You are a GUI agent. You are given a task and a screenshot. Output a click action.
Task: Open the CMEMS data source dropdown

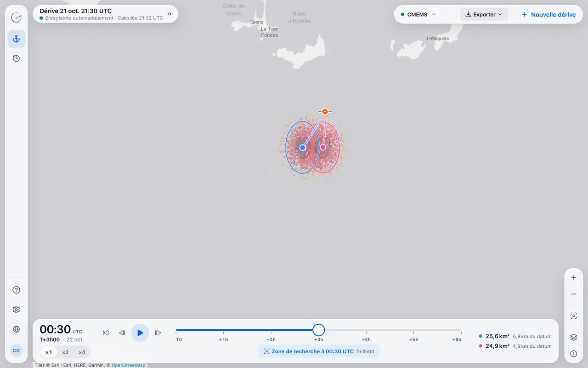(x=418, y=15)
